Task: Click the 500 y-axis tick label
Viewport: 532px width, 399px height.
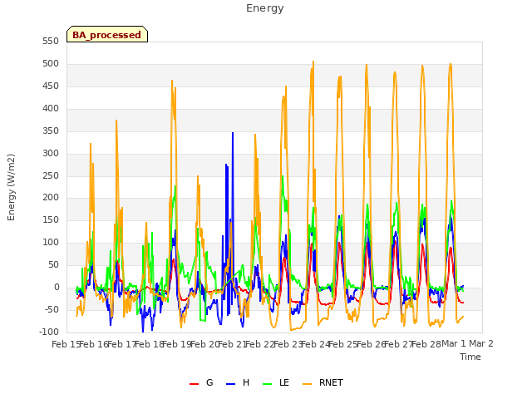Action: (51, 64)
